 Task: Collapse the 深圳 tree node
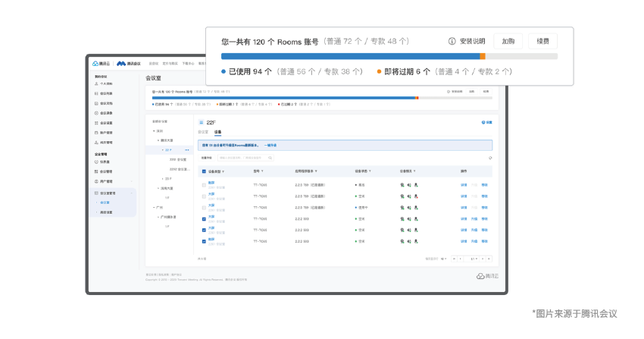pos(155,130)
